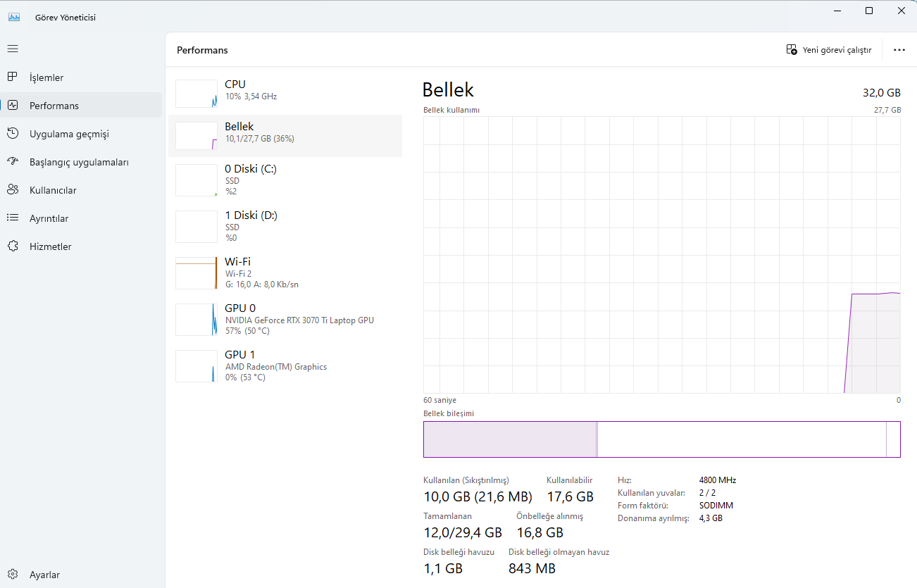Click the Görev Yöneticisi app icon
Image resolution: width=917 pixels, height=588 pixels.
(14, 17)
